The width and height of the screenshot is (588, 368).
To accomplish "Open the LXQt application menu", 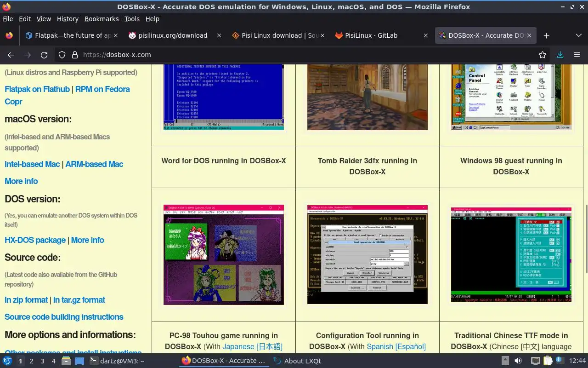I will 7,361.
